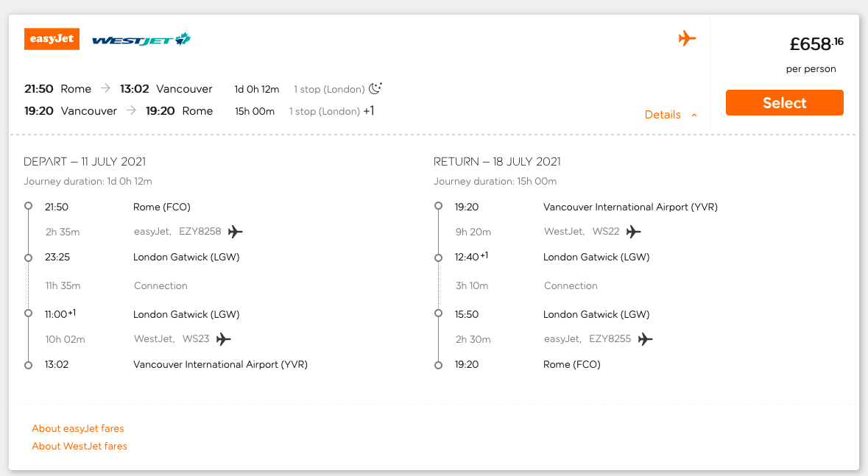The width and height of the screenshot is (868, 476).
Task: Click the arrow between Rome and Vancouver
Action: (106, 88)
